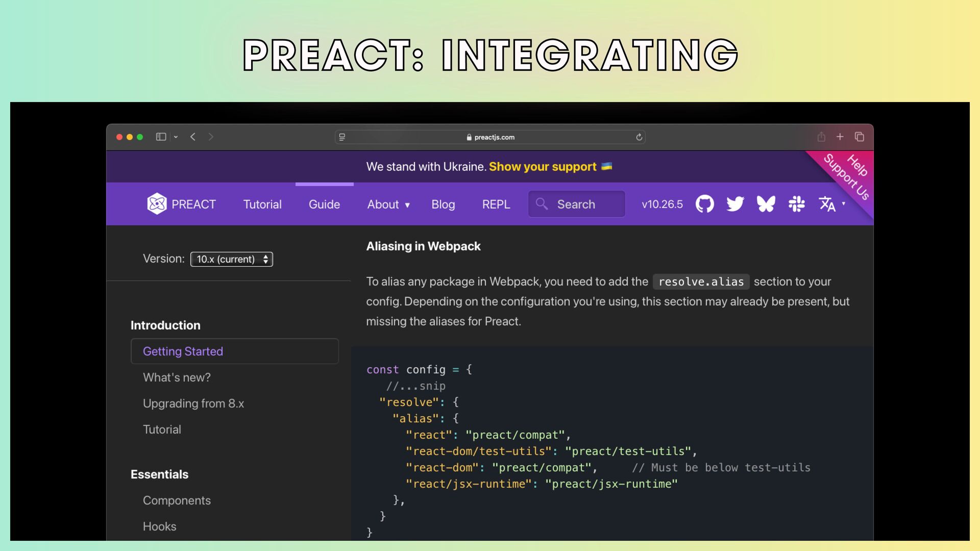The height and width of the screenshot is (551, 980).
Task: Click the Bluesky butterfly icon
Action: [x=766, y=204]
